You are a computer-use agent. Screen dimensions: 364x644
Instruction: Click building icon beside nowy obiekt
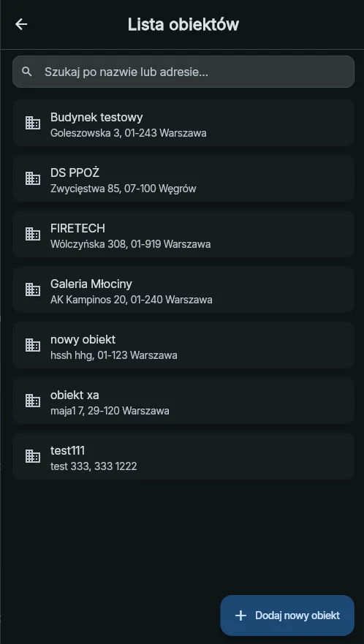click(33, 345)
